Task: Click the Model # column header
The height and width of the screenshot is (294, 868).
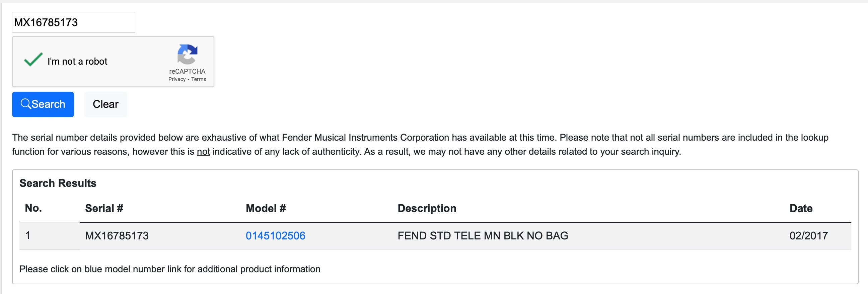Action: point(266,208)
